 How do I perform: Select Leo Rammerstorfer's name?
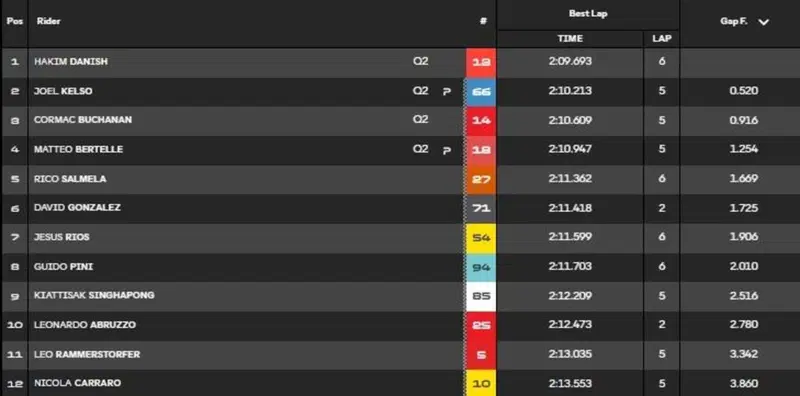(x=87, y=355)
